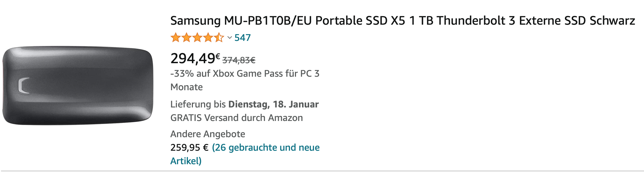The image size is (644, 173).
Task: Click the logo notch on the SSD image
Action: (x=24, y=85)
